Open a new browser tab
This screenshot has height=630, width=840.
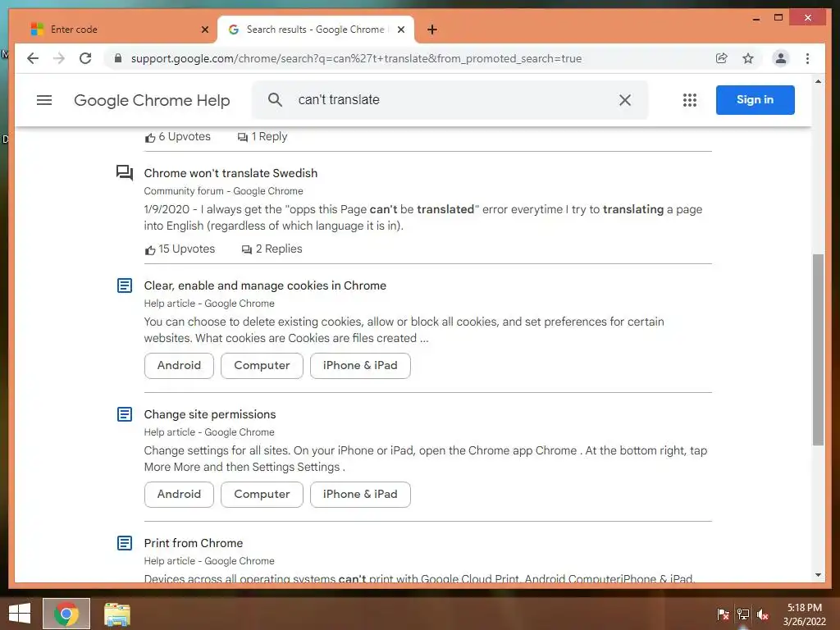[431, 30]
